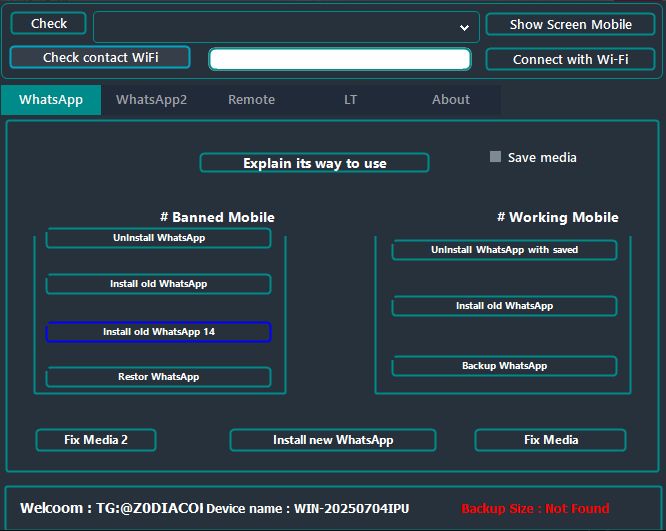Click Explain its way to use
This screenshot has width=666, height=531.
(314, 163)
